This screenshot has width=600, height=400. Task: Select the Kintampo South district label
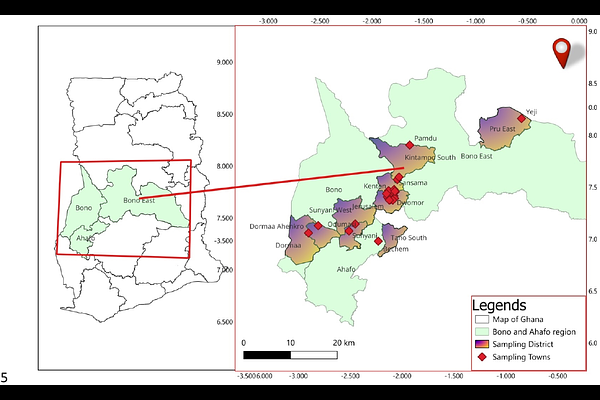coord(430,157)
